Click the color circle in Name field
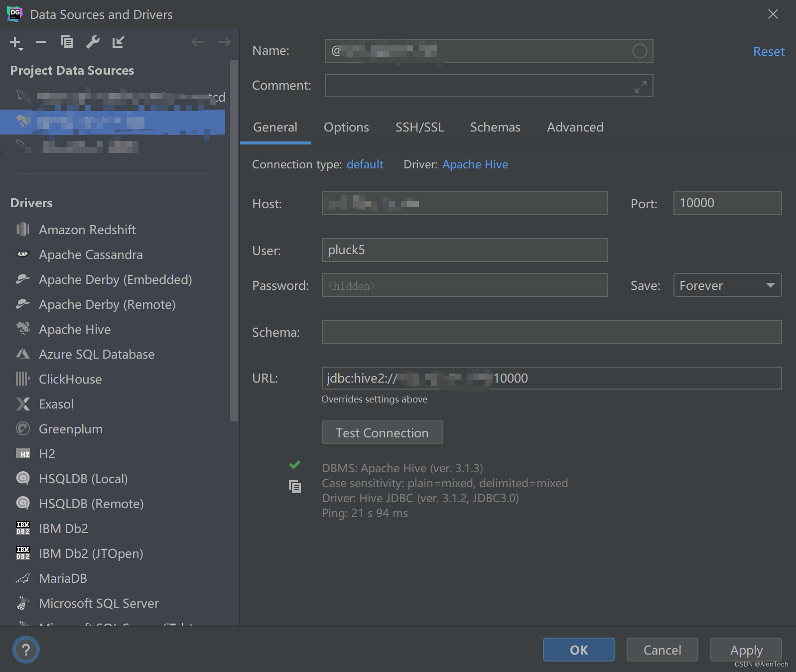796x672 pixels. [x=640, y=51]
